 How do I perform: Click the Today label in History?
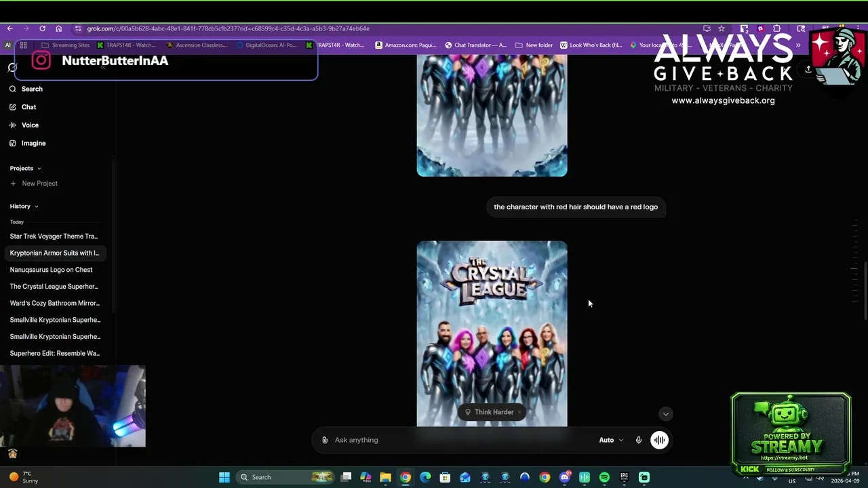click(x=17, y=222)
